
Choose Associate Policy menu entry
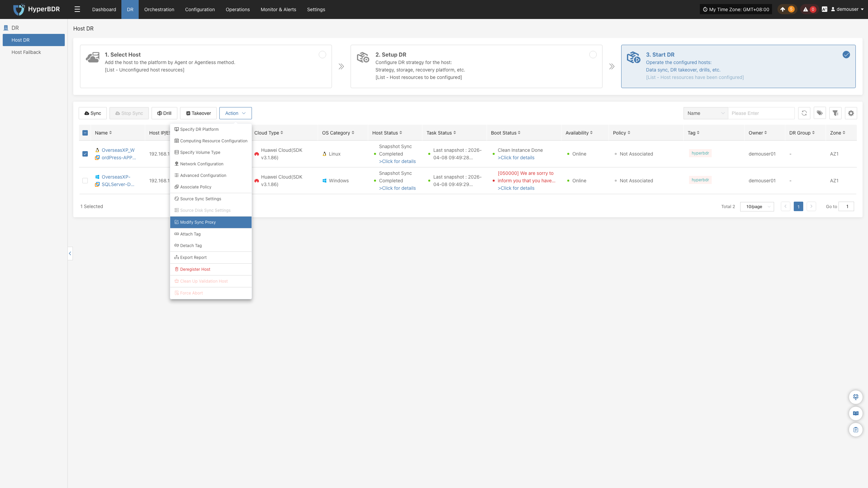coord(211,187)
